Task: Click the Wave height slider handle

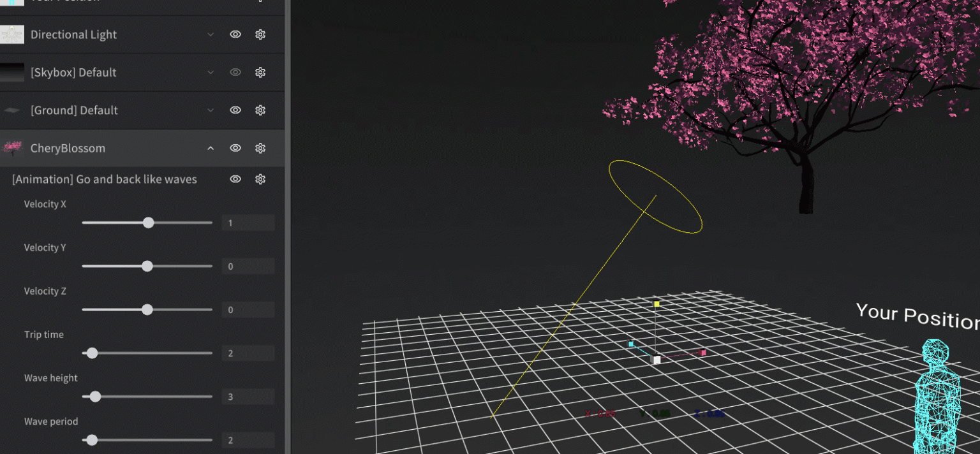Action: click(x=95, y=396)
